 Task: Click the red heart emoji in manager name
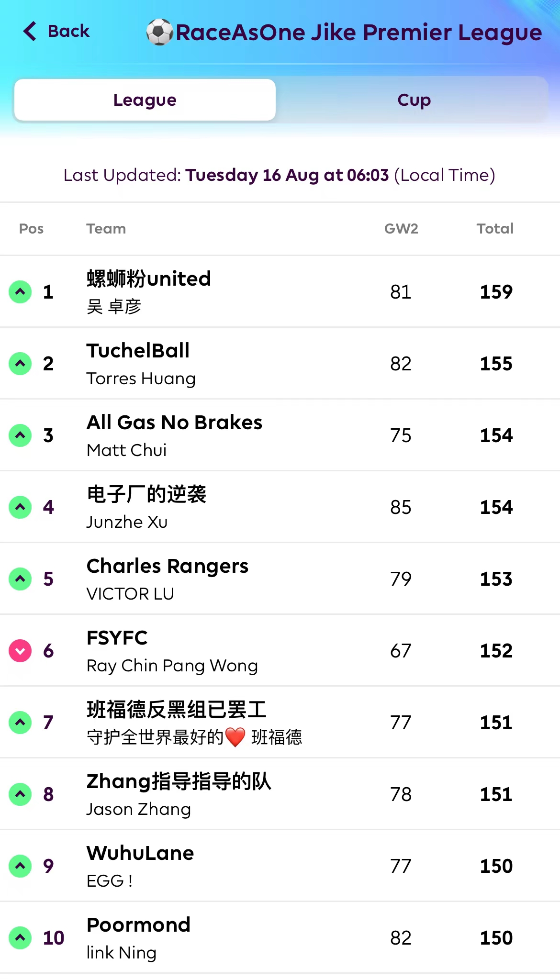(235, 737)
